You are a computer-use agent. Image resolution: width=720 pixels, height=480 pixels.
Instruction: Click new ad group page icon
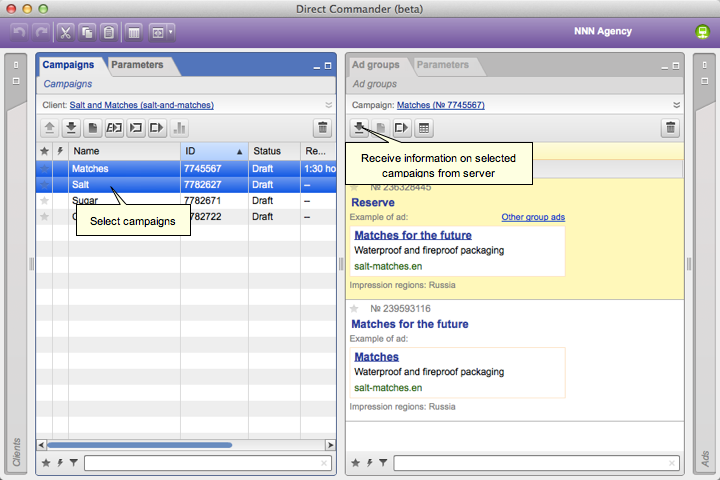[x=380, y=128]
